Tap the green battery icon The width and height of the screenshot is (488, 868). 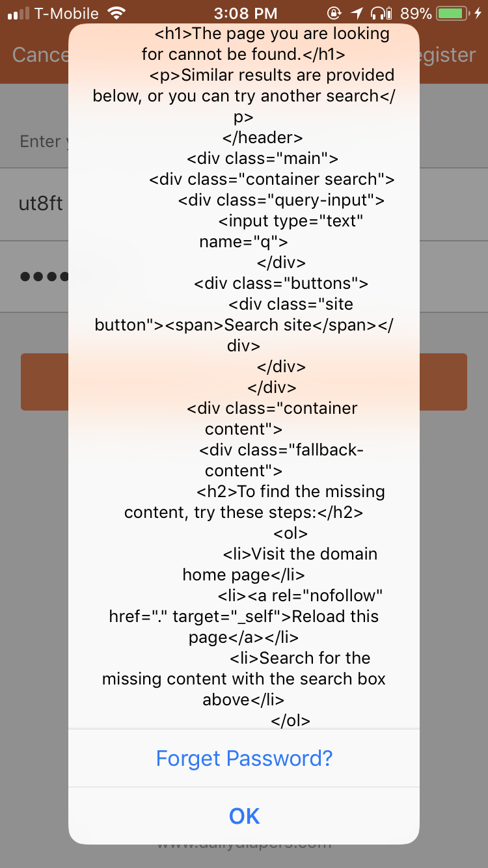point(454,13)
